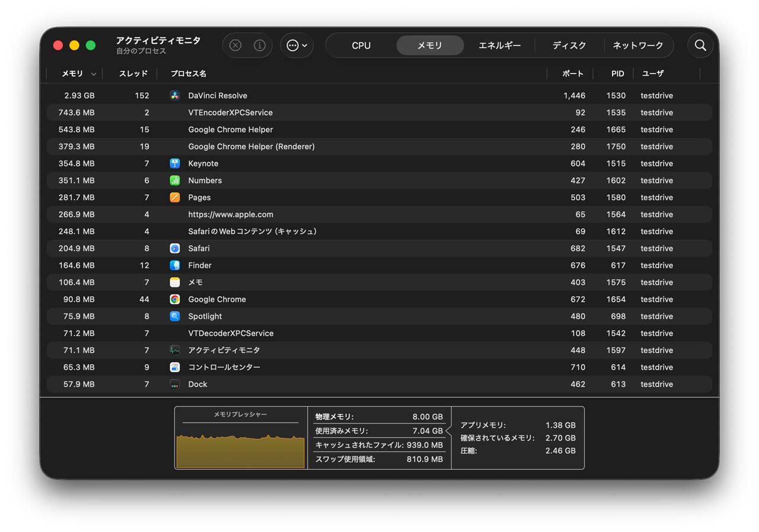Open the ellipsis options dropdown menu
This screenshot has height=532, width=759.
[x=296, y=46]
